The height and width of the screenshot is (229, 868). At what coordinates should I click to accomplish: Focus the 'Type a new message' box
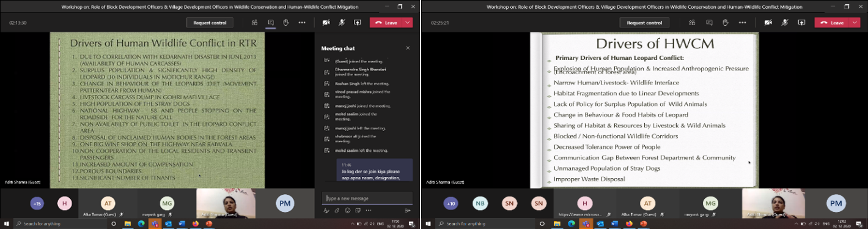point(367,198)
